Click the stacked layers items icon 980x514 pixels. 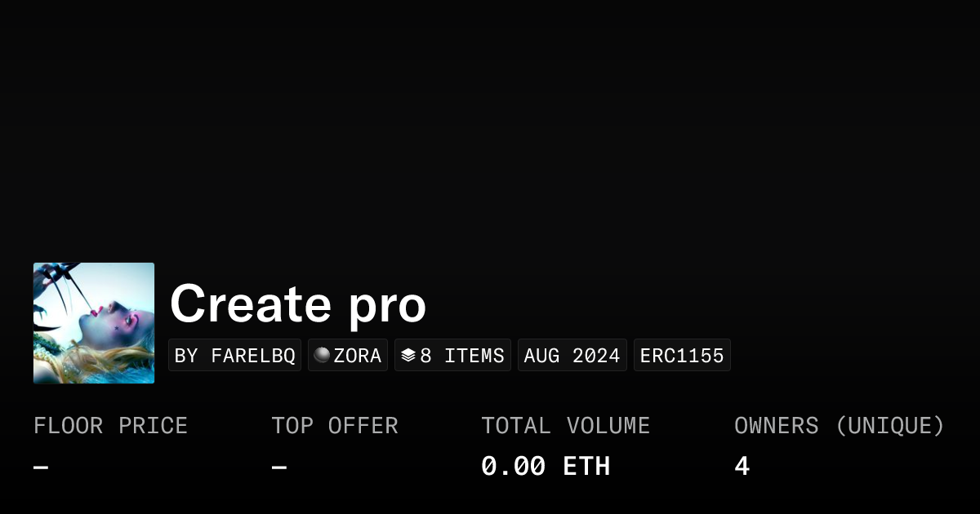coord(408,355)
